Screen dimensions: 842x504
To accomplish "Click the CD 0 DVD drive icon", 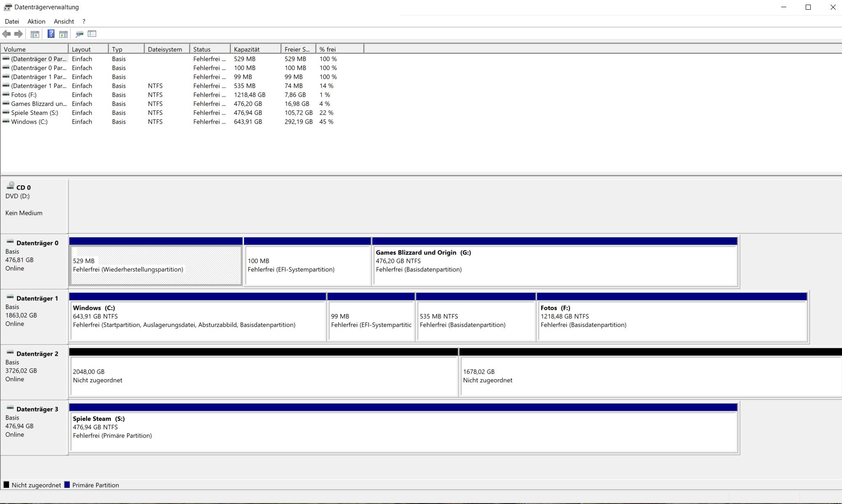I will 11,186.
